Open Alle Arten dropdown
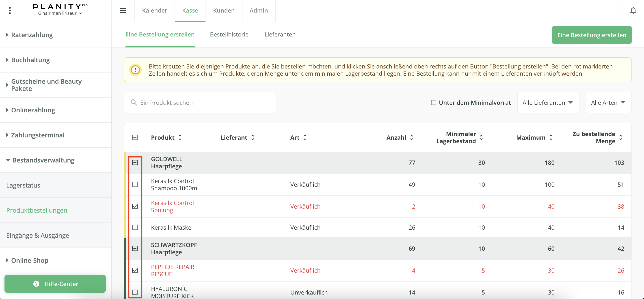This screenshot has height=299, width=644. click(608, 103)
